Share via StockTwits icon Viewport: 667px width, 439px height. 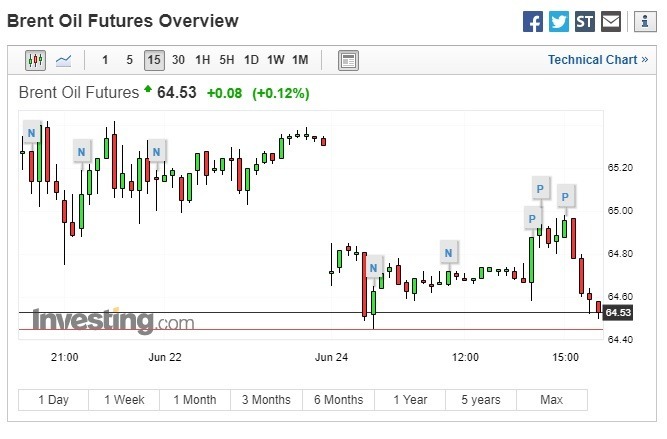(584, 21)
